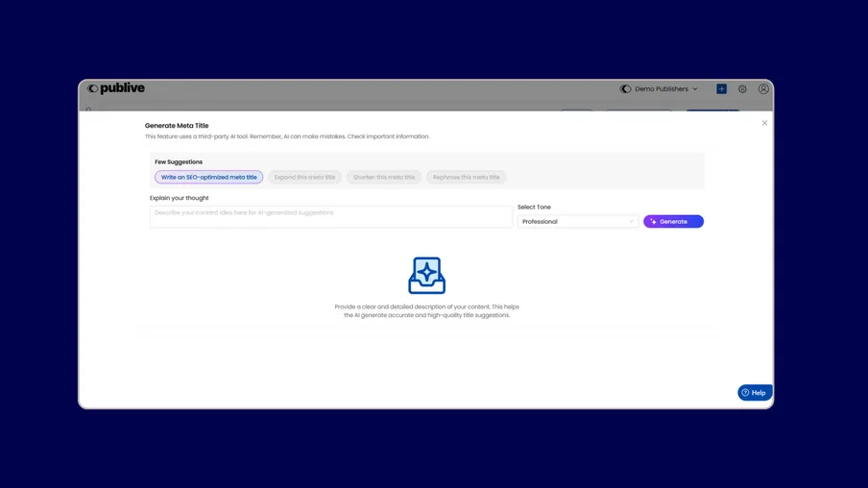Click the Demo Publishers logo icon
The height and width of the screenshot is (488, 868).
click(x=625, y=89)
